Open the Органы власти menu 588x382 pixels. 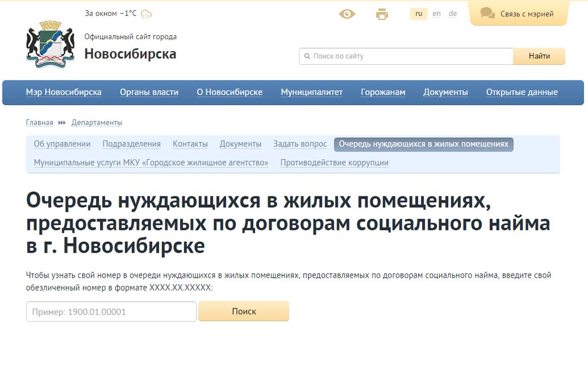click(149, 92)
